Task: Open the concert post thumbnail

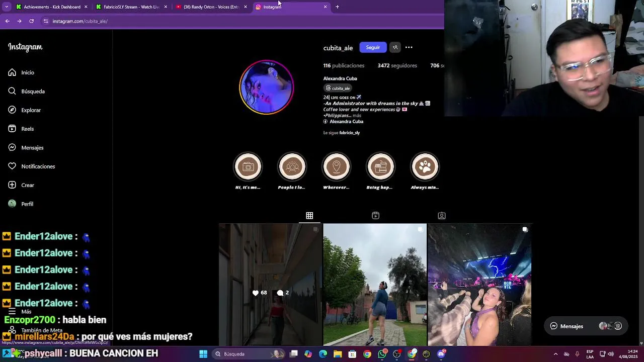Action: point(479,285)
